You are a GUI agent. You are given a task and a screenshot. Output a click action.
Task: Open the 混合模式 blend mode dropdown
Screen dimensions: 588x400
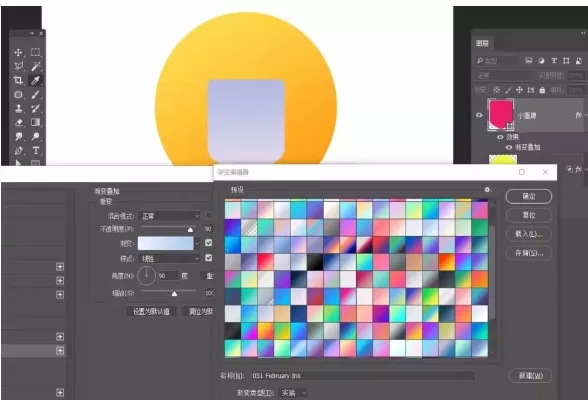[x=169, y=216]
